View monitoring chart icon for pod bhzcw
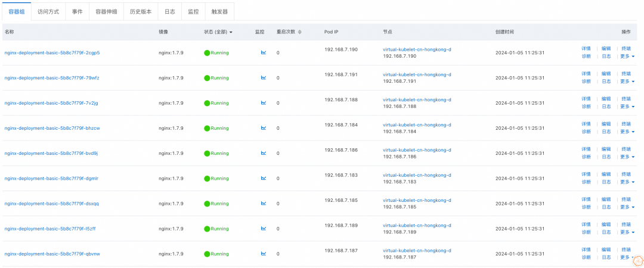 [x=264, y=127]
